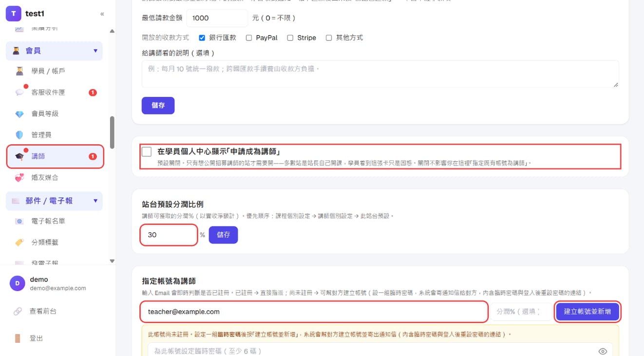Click the test1 workspace logo
The width and height of the screenshot is (644, 356).
tap(13, 14)
